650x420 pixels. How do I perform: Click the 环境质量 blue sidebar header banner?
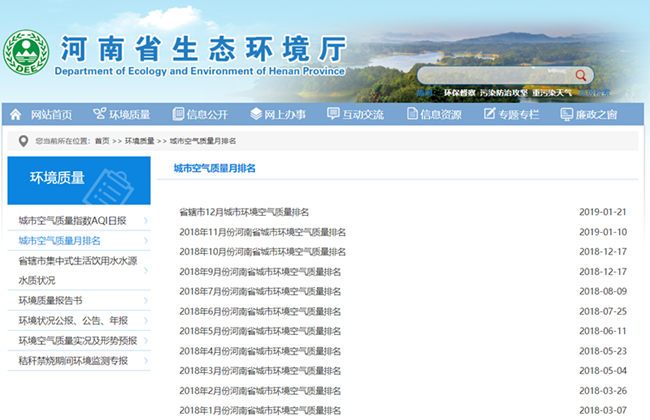pyautogui.click(x=79, y=180)
